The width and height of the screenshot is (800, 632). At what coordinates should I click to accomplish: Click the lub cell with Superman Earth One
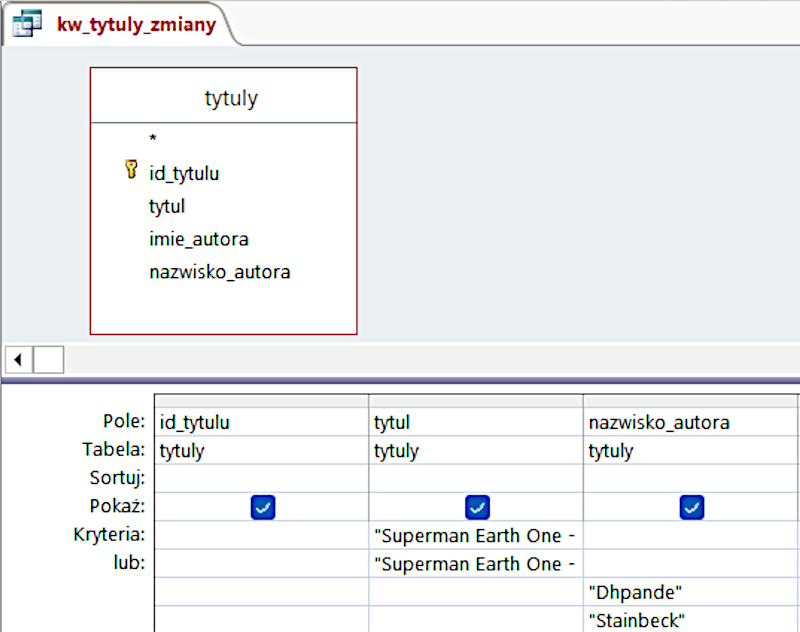tap(476, 564)
